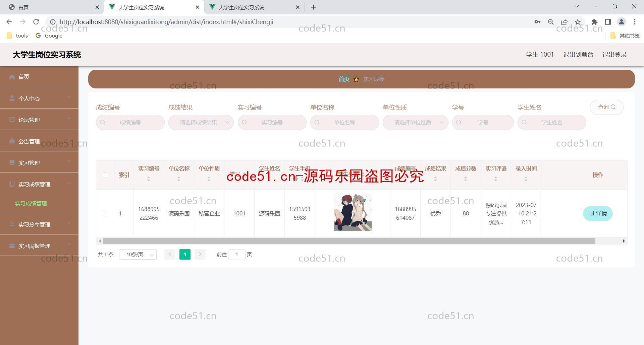Sort by 录入时间 column arrows
The image size is (644, 345).
526,179
